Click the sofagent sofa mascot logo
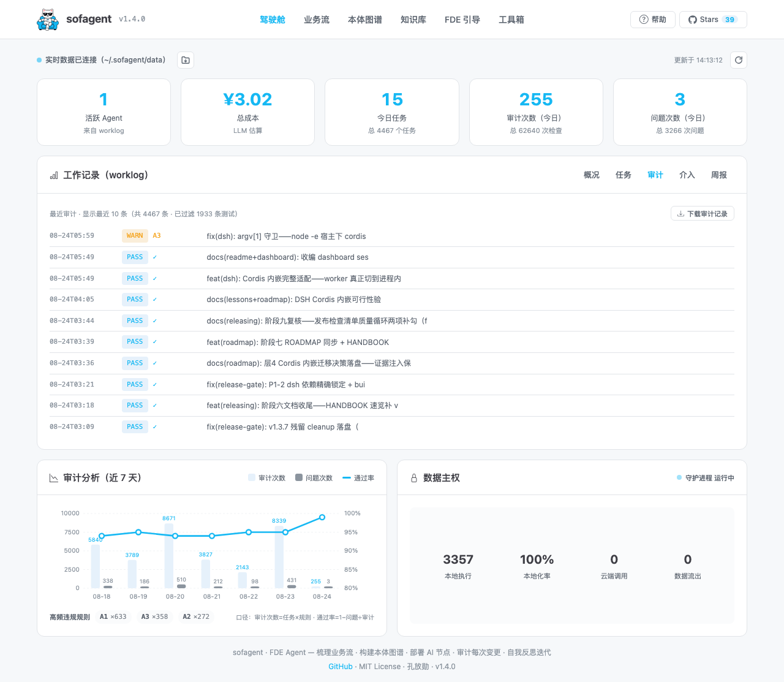This screenshot has height=682, width=784. pos(48,20)
